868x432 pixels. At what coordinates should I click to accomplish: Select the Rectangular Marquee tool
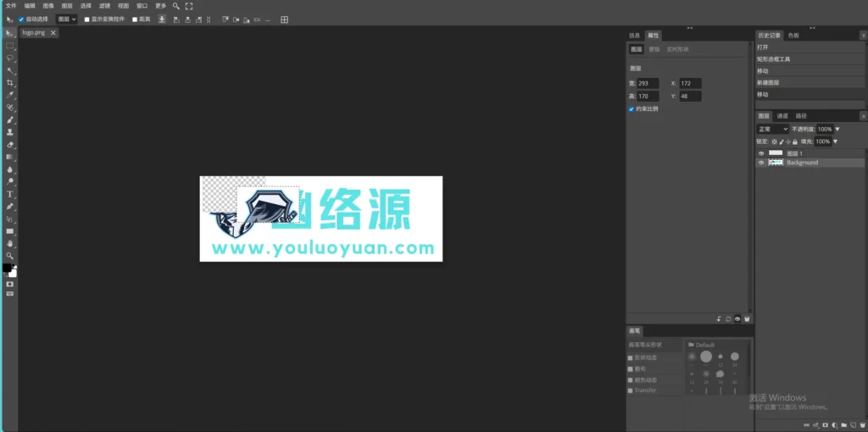(10, 46)
